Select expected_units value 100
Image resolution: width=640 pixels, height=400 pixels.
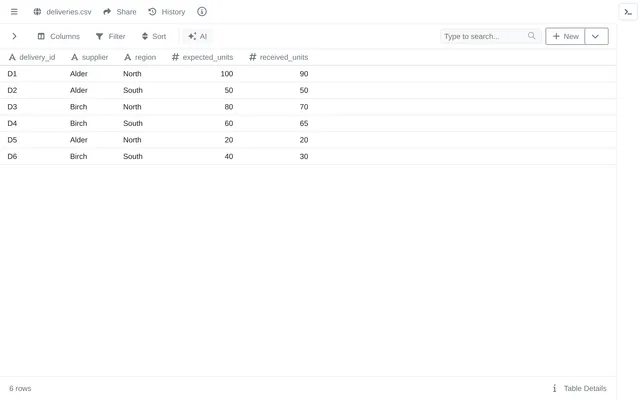click(227, 74)
